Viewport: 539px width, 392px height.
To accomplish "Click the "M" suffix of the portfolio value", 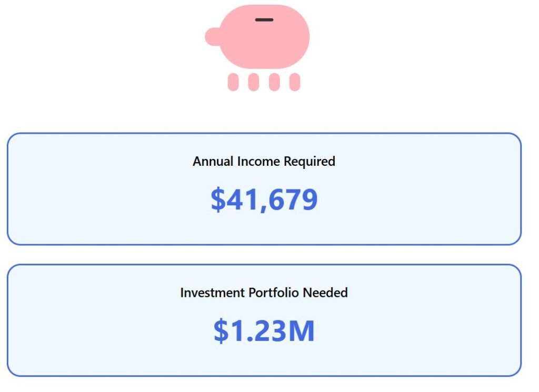I will point(302,331).
